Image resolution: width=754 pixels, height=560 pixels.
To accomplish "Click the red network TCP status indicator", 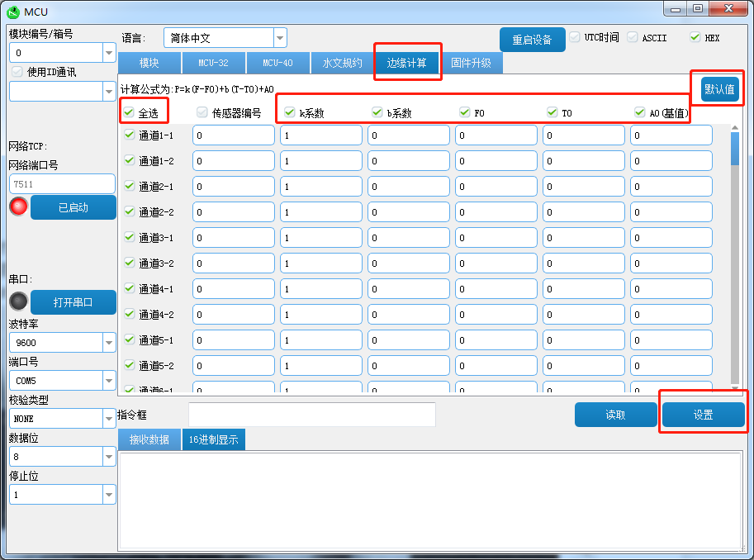I will point(18,206).
